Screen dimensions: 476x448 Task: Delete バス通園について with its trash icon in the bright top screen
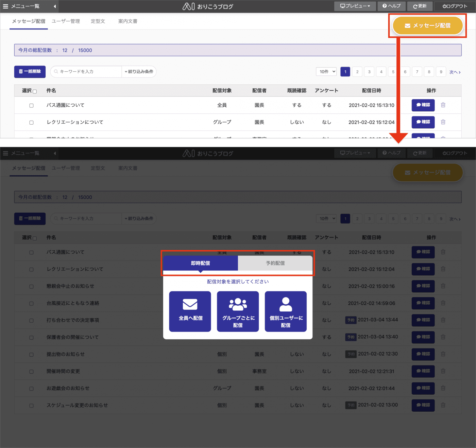click(443, 105)
